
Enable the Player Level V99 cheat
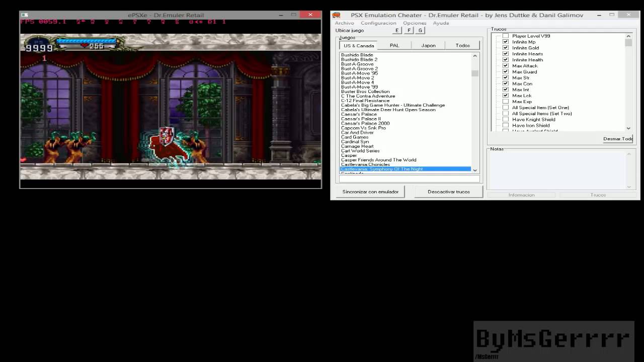(506, 36)
